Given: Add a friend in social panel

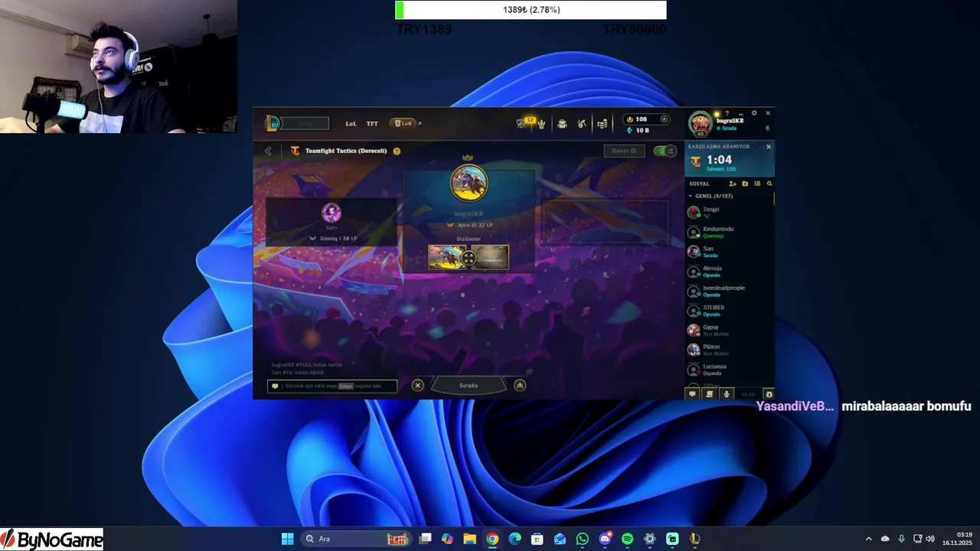Looking at the screenshot, I should coord(733,184).
